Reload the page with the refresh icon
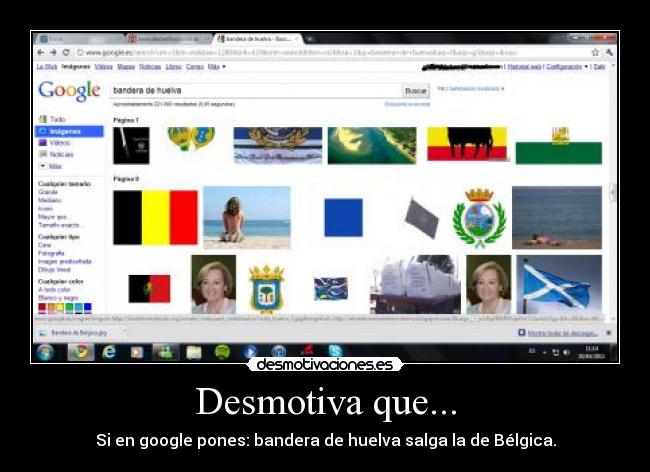The height and width of the screenshot is (472, 650). tap(66, 52)
